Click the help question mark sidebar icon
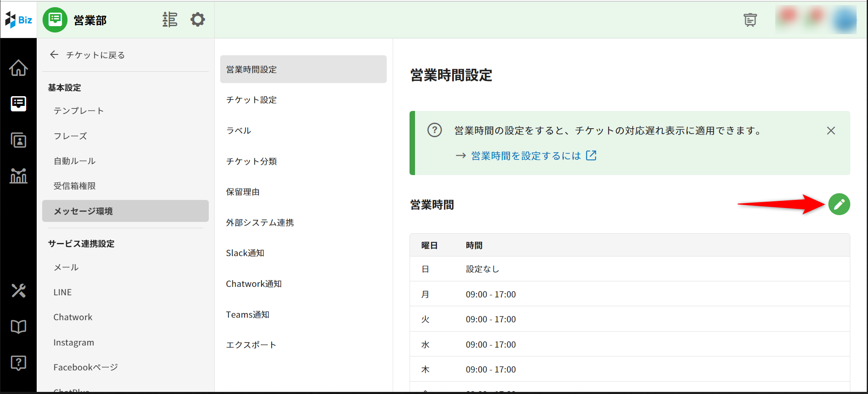This screenshot has width=868, height=394. pos(19,363)
